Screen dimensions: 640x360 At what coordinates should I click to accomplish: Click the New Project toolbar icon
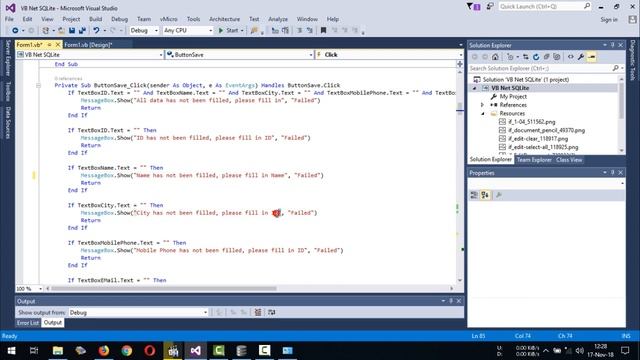(x=46, y=30)
